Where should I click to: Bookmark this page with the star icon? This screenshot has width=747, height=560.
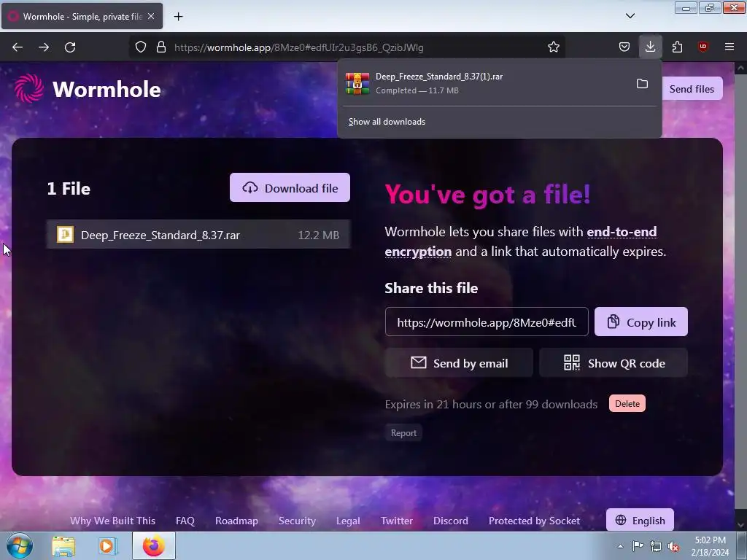553,47
